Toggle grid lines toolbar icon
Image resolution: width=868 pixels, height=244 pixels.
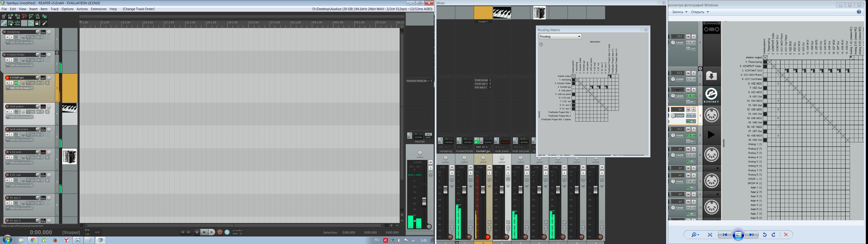pyautogui.click(x=24, y=23)
